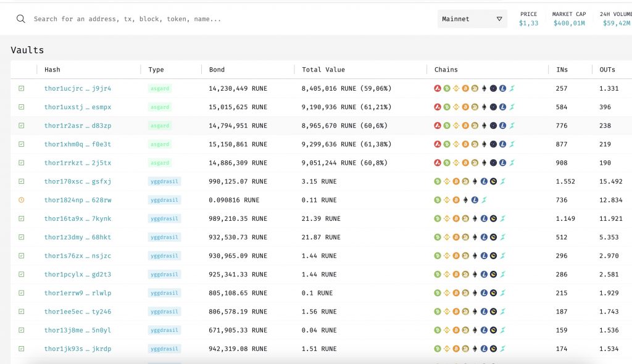Viewport: 632px width, 364px height.
Task: Click the Cosmos icon in thor1rrkzt row
Action: coord(493,163)
